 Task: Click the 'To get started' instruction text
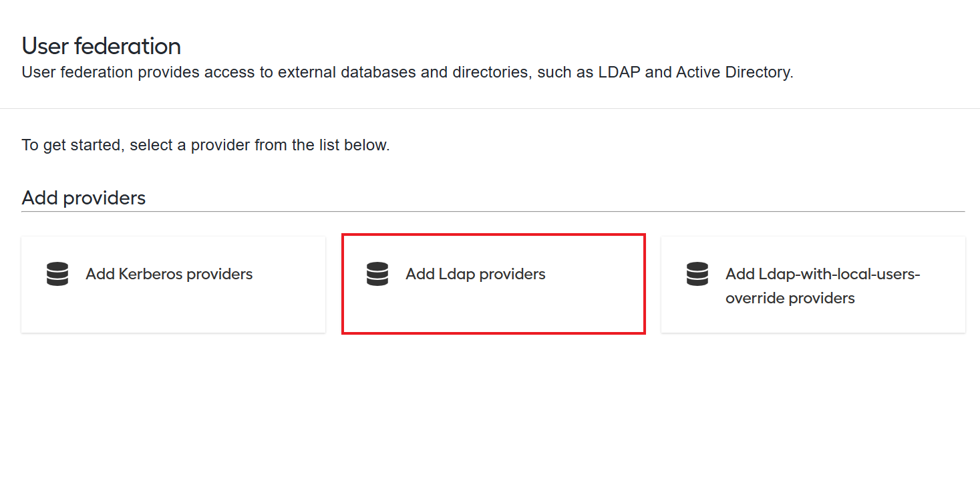tap(206, 145)
